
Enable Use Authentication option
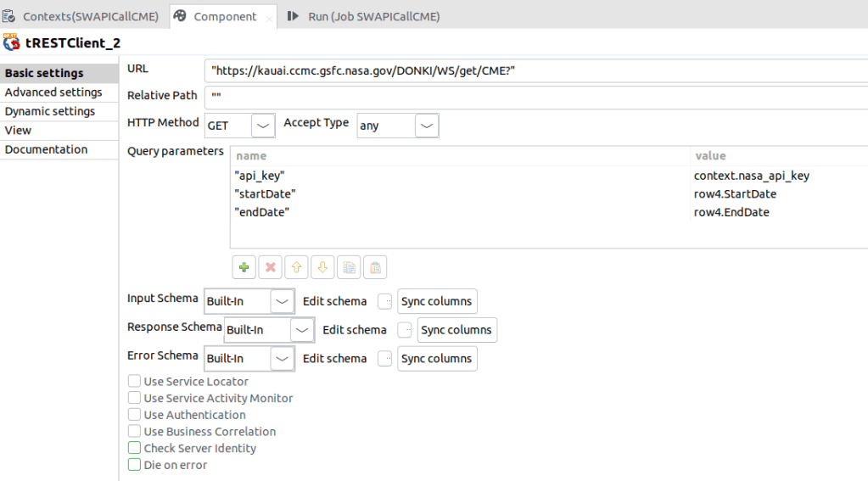tap(134, 415)
